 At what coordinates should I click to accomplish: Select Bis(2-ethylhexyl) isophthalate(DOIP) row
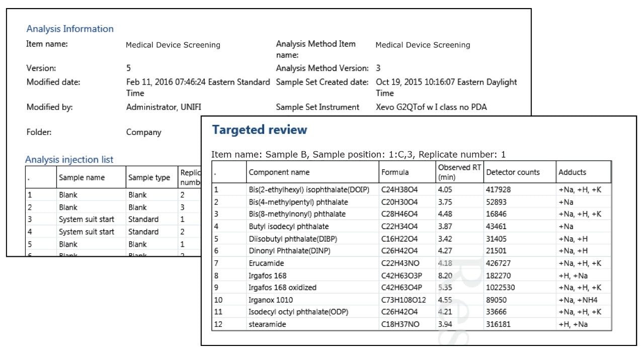click(x=412, y=189)
